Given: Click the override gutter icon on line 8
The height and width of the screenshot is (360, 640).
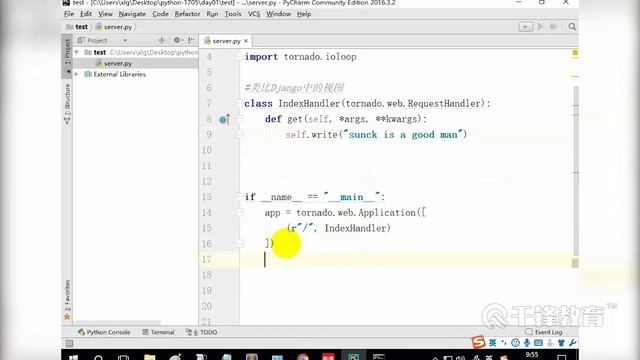Looking at the screenshot, I should pos(224,119).
